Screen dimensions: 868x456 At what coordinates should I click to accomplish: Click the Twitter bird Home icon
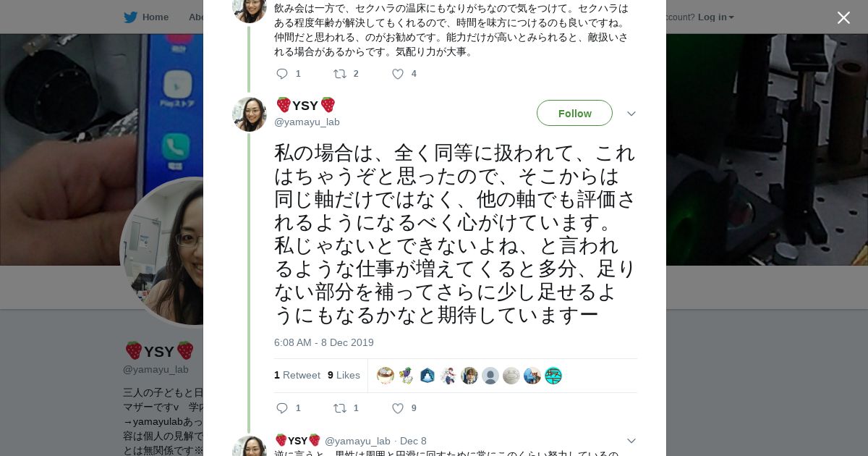pos(130,17)
